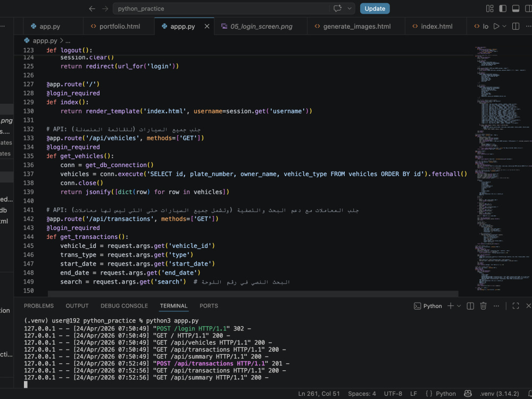Create a new terminal with plus icon

coord(451,306)
